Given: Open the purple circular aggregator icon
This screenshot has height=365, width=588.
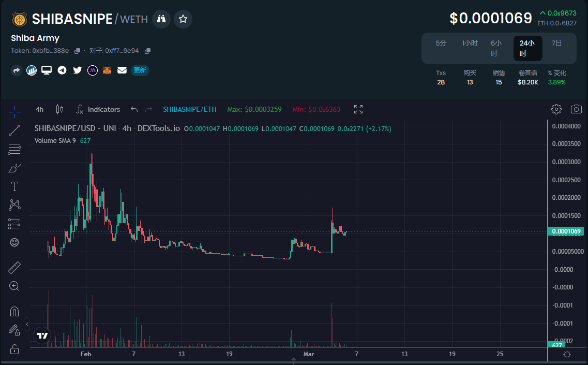Looking at the screenshot, I should 92,70.
